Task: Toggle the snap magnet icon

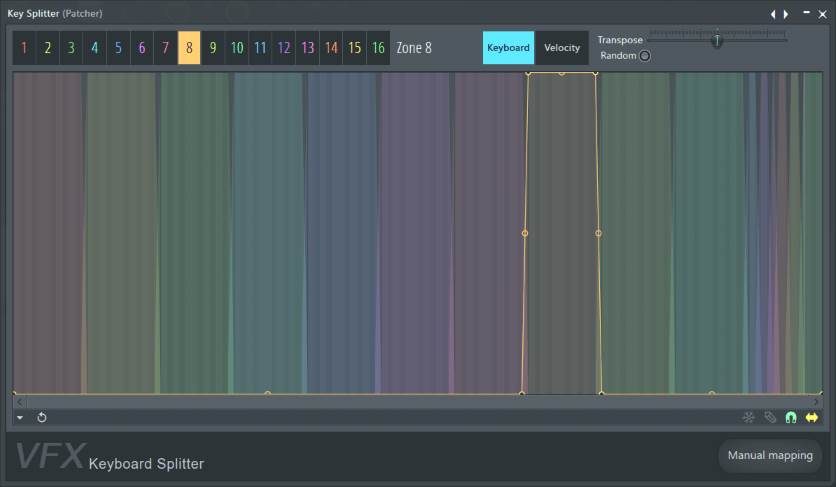Action: [x=790, y=417]
